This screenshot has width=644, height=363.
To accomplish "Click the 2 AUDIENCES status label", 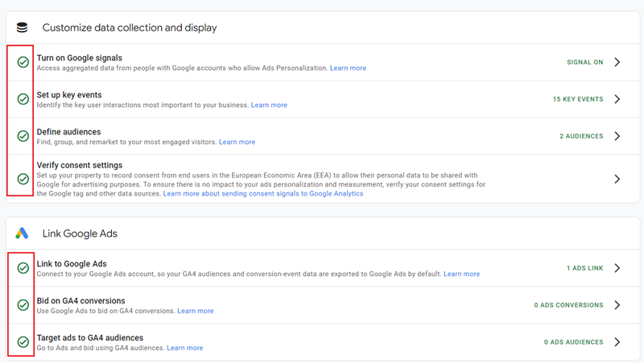I will [581, 136].
